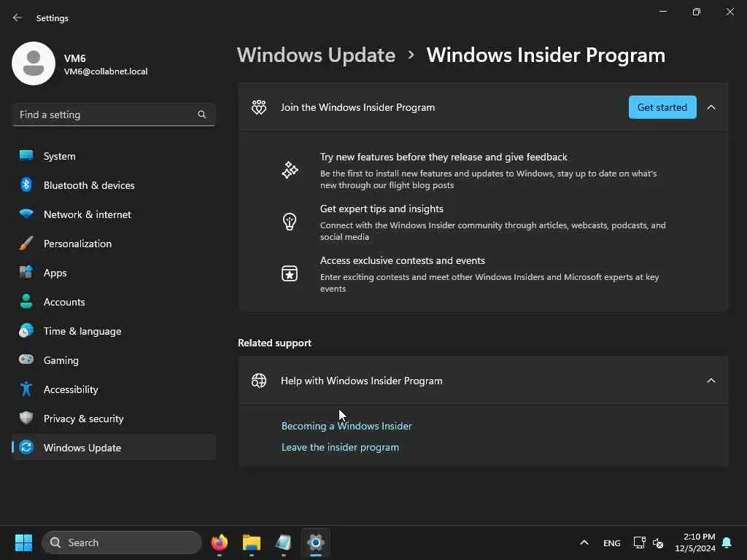This screenshot has width=747, height=560.
Task: Click the Personalization paintbrush icon
Action: point(26,244)
